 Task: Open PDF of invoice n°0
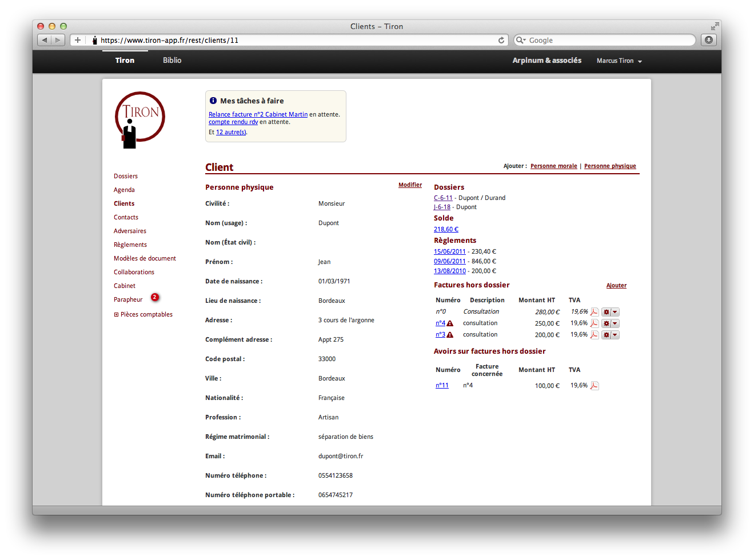[x=595, y=312]
